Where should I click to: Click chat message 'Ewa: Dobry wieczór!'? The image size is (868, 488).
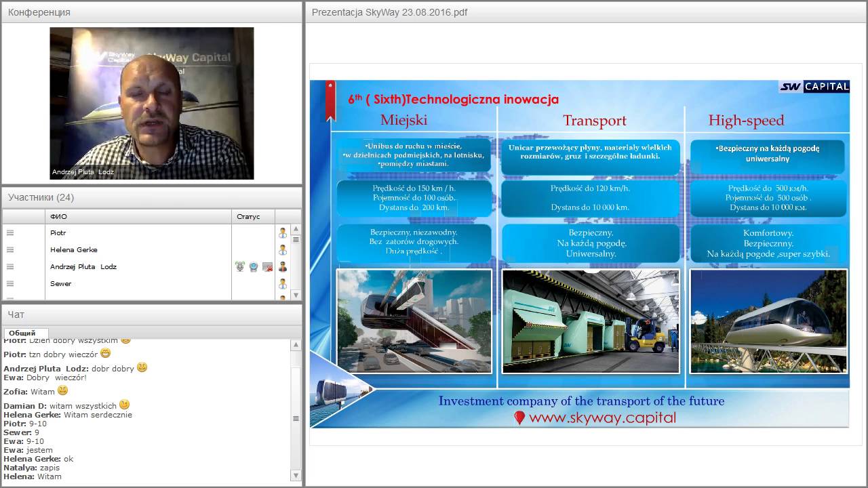click(45, 378)
